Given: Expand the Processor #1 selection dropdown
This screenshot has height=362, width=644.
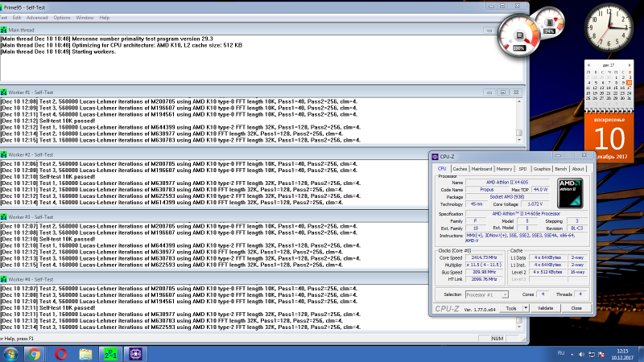Looking at the screenshot, I should (506, 295).
